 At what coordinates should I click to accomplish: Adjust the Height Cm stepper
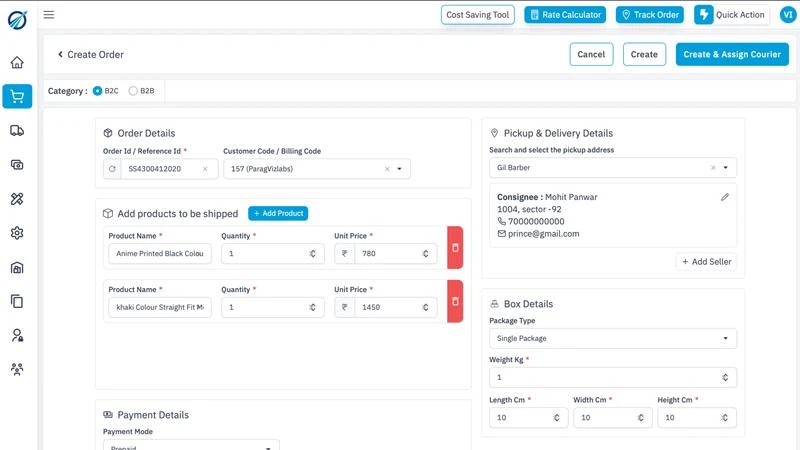pos(725,418)
